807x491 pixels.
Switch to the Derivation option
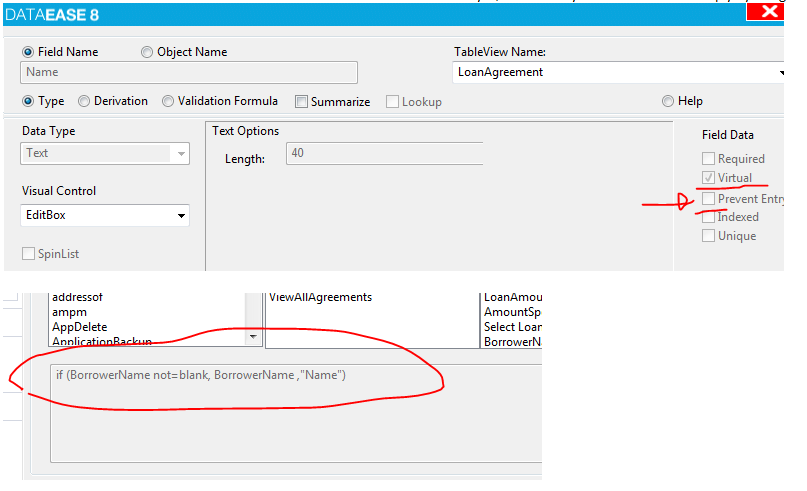coord(84,101)
